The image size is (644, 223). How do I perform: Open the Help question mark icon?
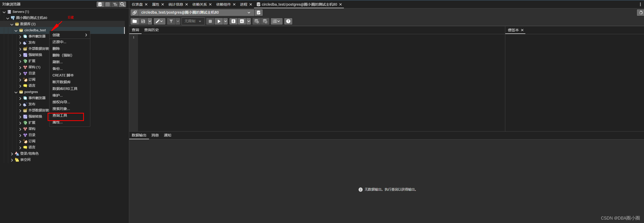[x=288, y=21]
